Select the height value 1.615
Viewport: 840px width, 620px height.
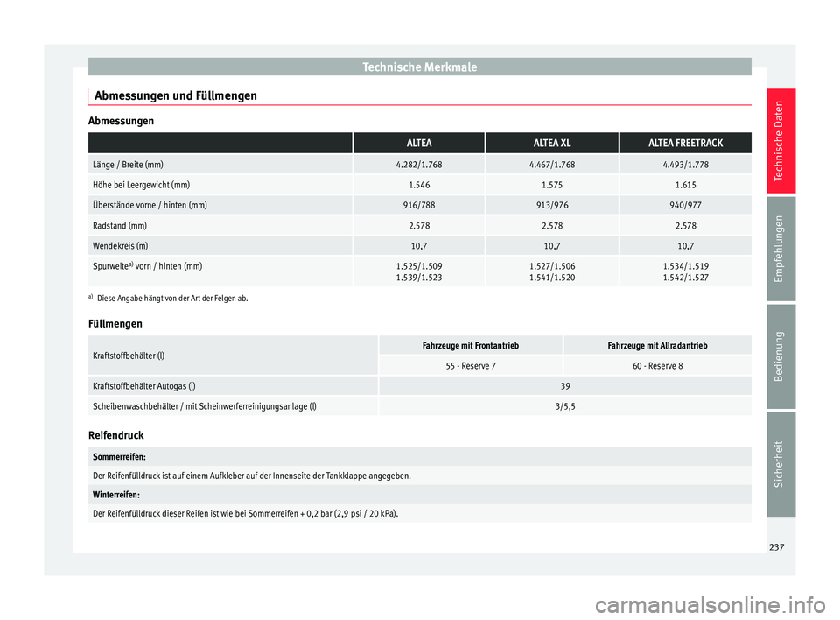[x=686, y=185]
